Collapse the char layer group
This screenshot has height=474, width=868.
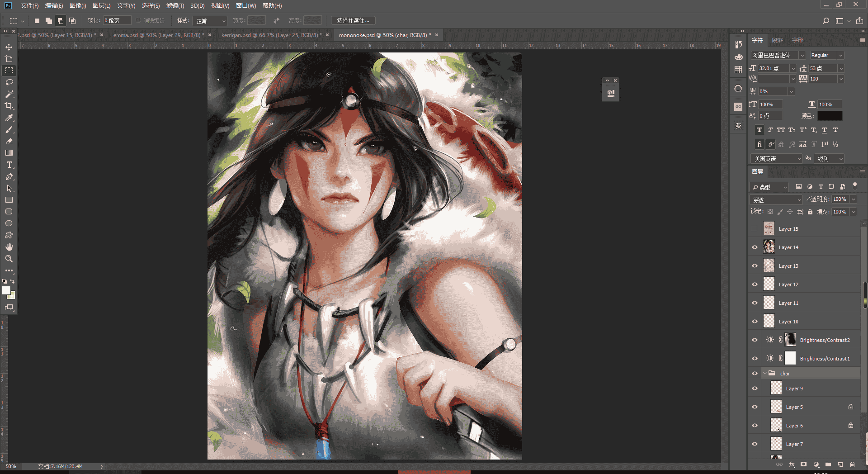(765, 373)
